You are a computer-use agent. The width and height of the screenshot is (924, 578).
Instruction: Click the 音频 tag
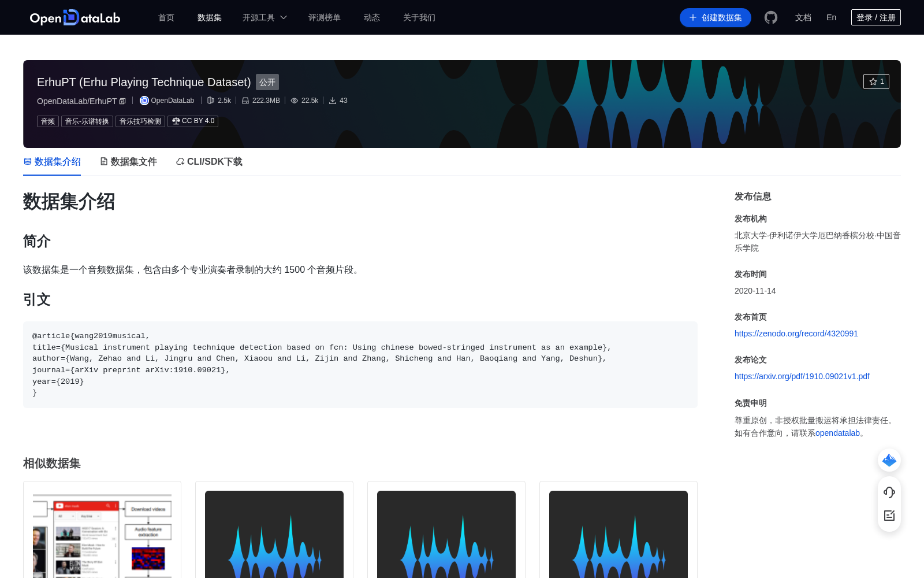point(48,121)
